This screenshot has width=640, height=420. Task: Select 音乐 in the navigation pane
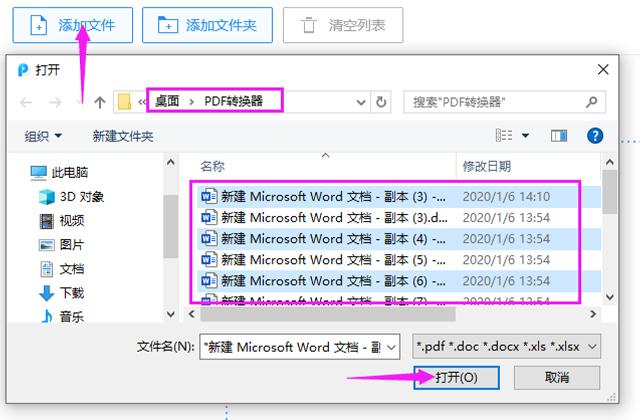point(62,316)
